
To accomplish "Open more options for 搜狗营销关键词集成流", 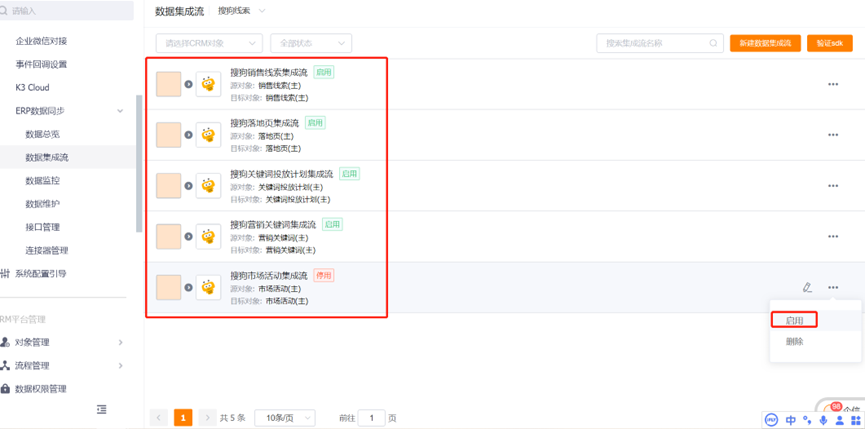I will point(833,237).
